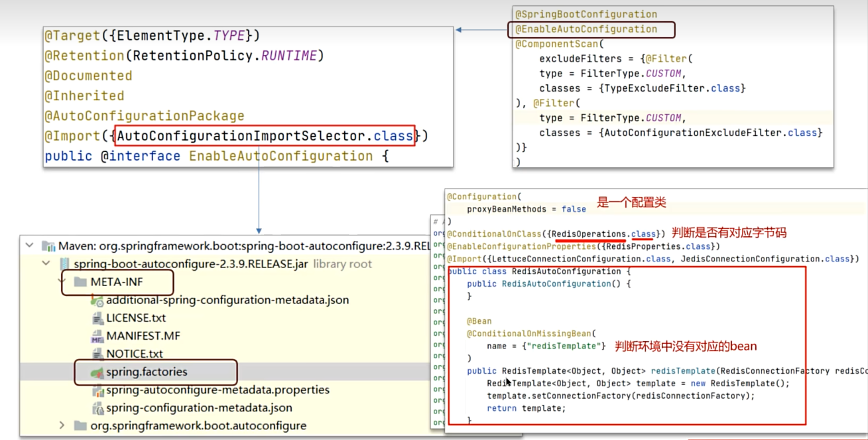Collapse the spring-boot-autoconfigure-2.3.9.RELEASE.jar node
The height and width of the screenshot is (440, 868).
(46, 264)
